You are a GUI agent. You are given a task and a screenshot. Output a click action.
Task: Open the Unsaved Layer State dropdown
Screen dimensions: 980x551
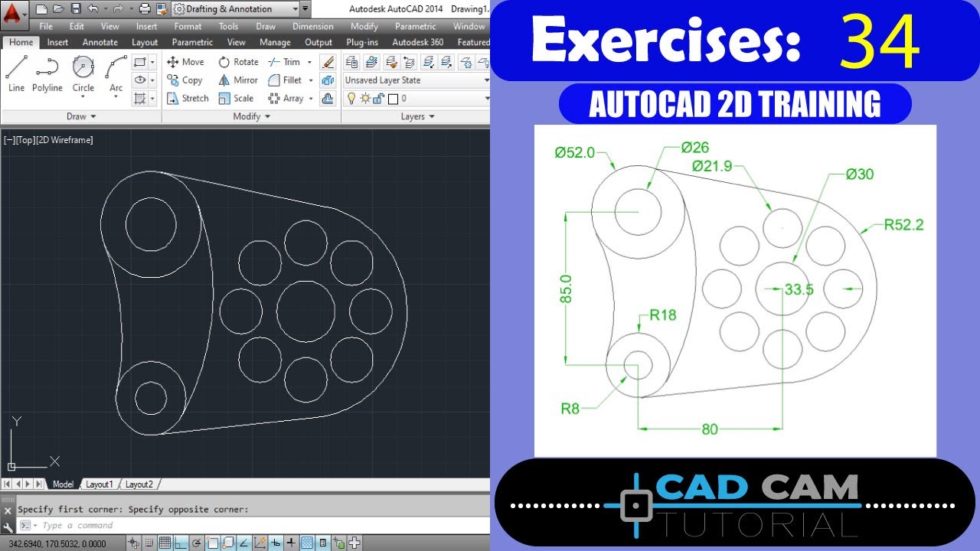(416, 80)
